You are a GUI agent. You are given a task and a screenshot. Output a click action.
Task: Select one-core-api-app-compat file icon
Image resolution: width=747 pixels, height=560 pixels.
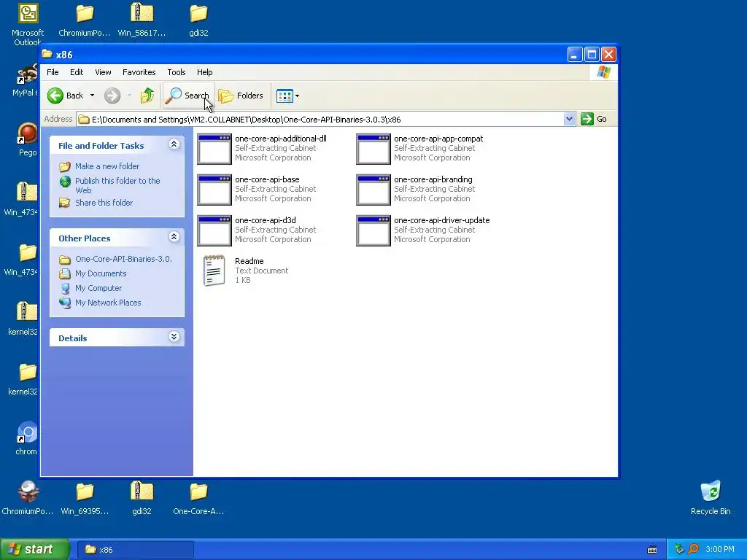pos(373,149)
